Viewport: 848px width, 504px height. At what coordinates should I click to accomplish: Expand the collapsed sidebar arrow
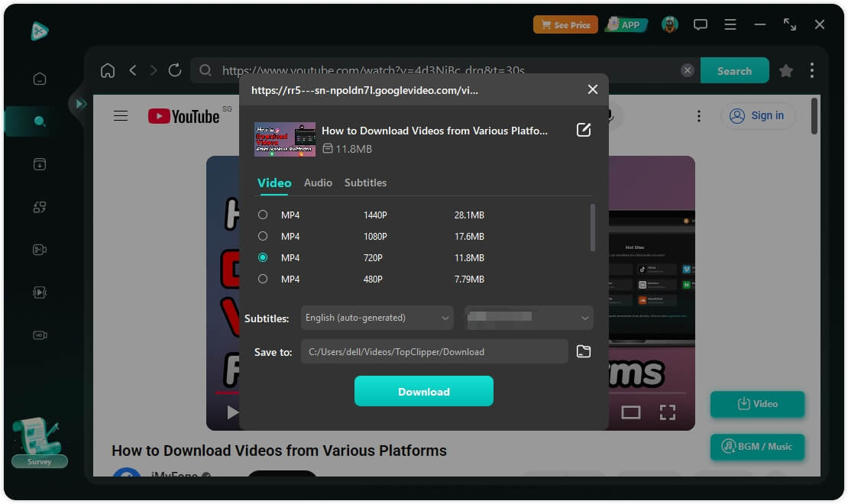pos(80,104)
